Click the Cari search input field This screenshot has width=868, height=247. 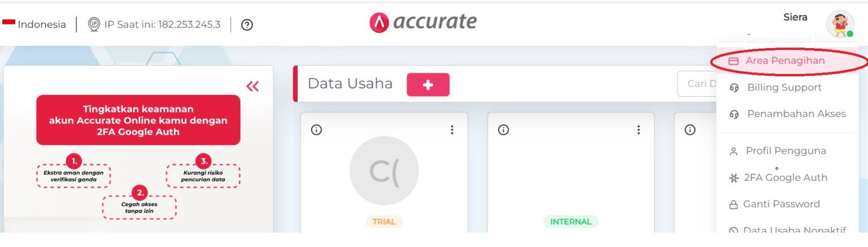pyautogui.click(x=697, y=84)
